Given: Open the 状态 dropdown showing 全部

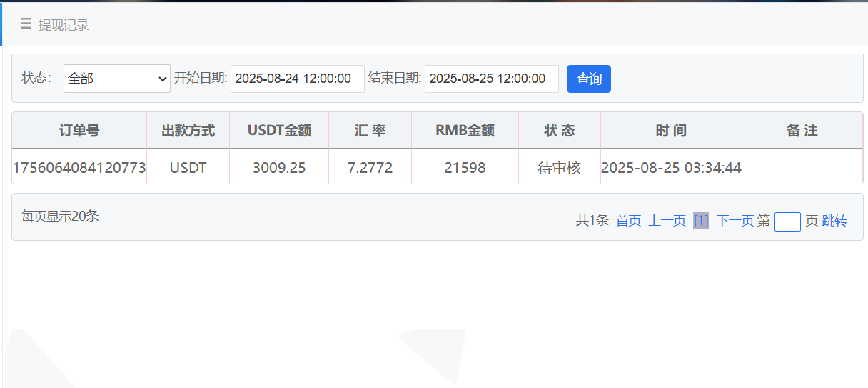Looking at the screenshot, I should pos(117,79).
